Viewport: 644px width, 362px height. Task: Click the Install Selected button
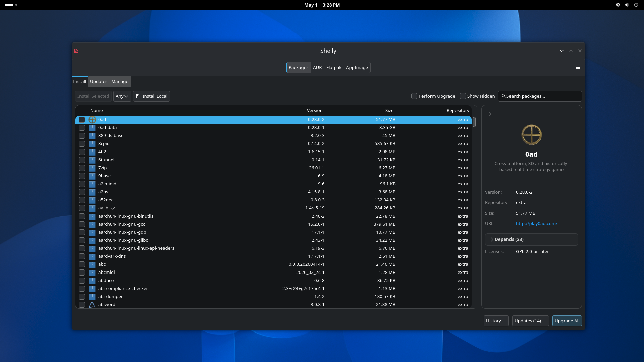click(93, 96)
